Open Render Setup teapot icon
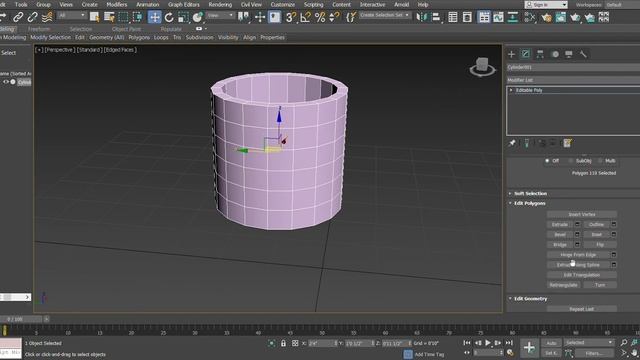 point(546,17)
